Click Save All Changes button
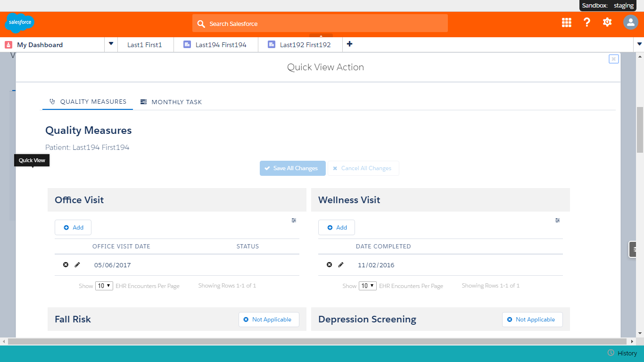The image size is (644, 362). (x=292, y=168)
